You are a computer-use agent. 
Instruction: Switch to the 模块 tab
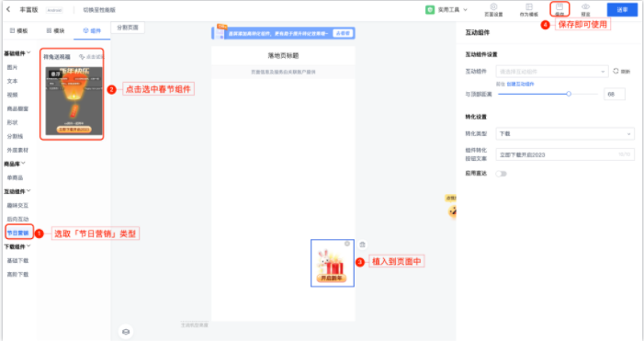(55, 31)
